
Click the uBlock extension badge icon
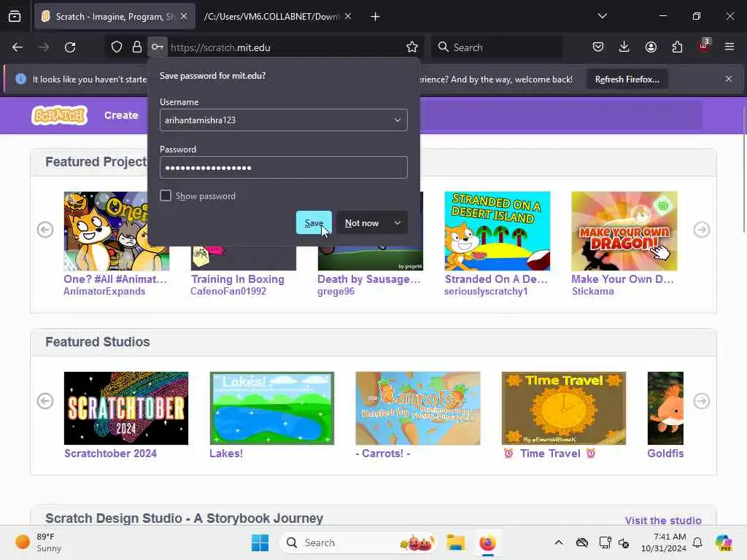704,47
